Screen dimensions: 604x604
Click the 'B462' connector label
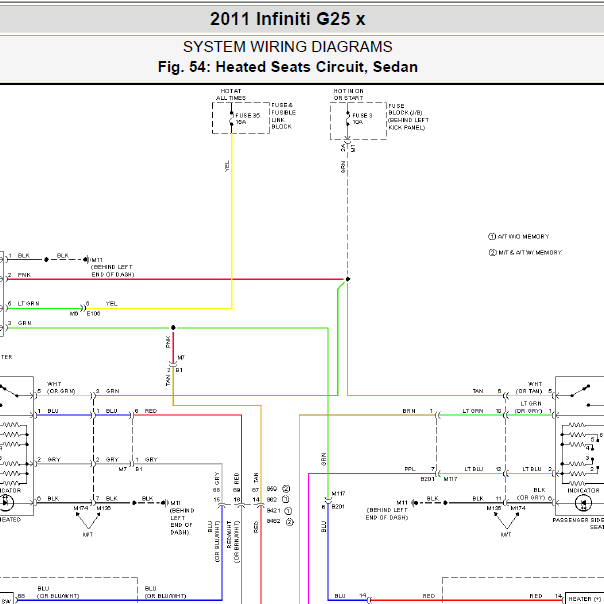point(273,522)
